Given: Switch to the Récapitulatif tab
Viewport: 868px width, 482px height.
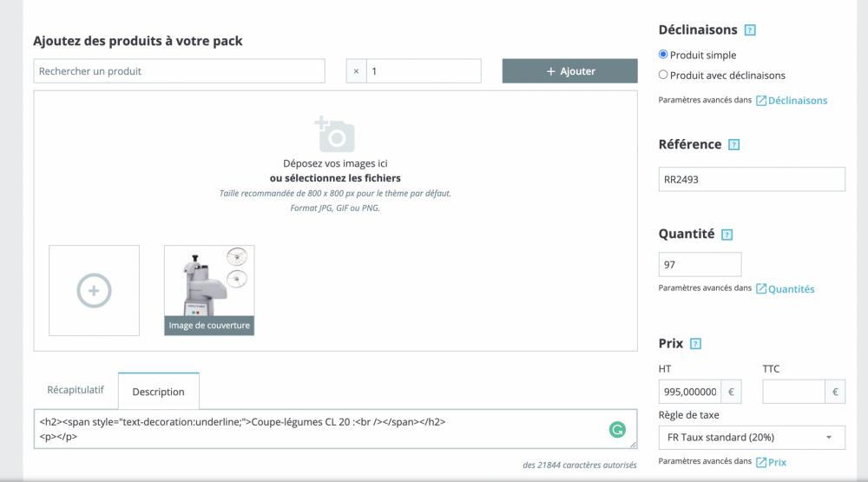Looking at the screenshot, I should pyautogui.click(x=76, y=391).
